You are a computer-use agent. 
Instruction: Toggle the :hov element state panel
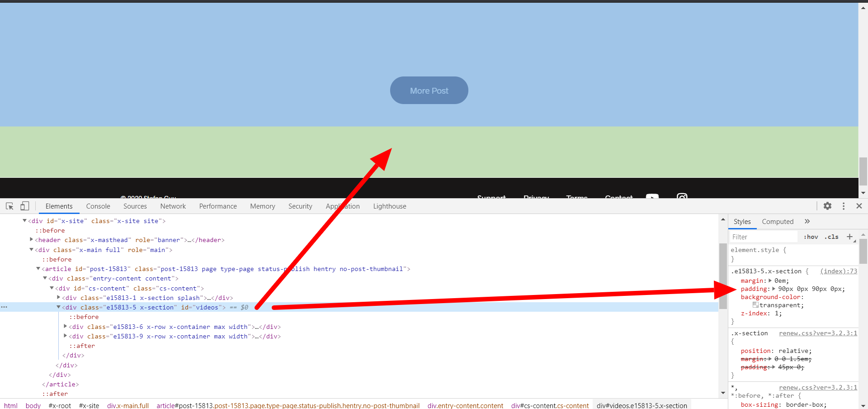[x=811, y=237]
